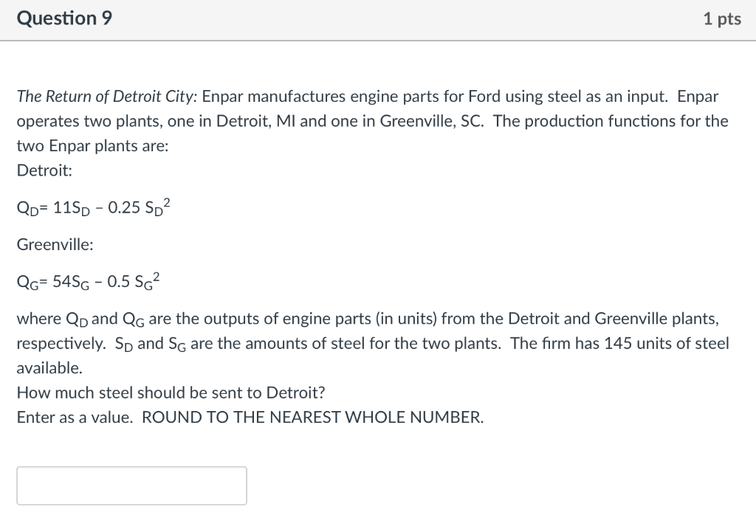Click inside the empty answer box
756x532 pixels.
coord(132,485)
